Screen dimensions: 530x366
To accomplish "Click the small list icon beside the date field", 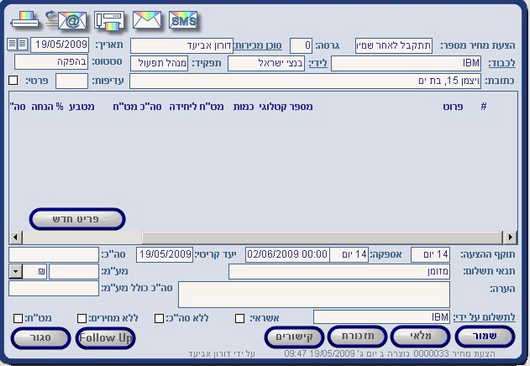I will [x=18, y=45].
